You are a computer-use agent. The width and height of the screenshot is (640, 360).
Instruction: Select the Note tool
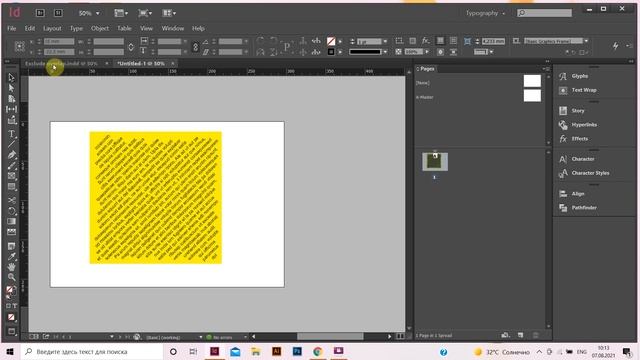pyautogui.click(x=11, y=246)
